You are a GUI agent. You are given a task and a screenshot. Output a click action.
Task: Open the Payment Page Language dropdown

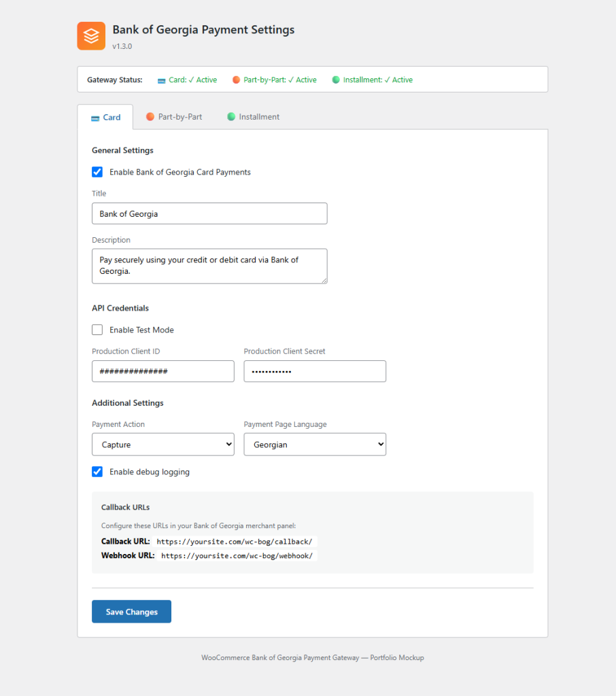315,445
